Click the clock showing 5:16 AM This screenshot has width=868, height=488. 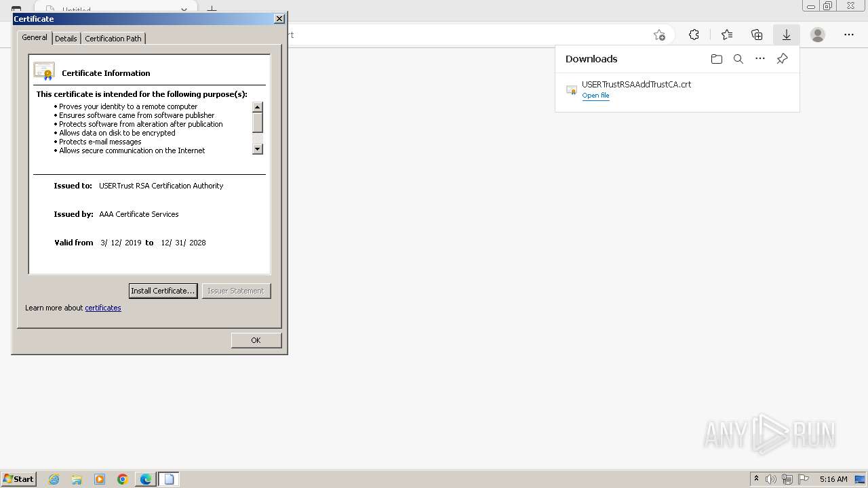click(833, 479)
